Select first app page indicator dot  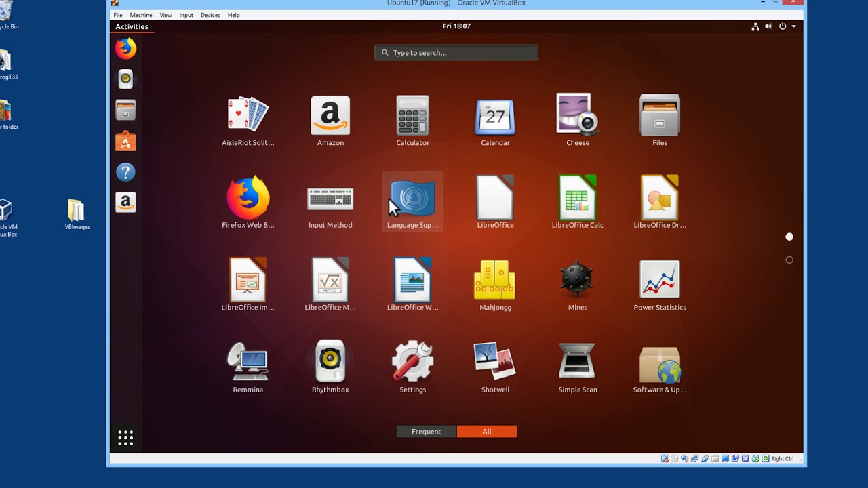[x=789, y=237]
